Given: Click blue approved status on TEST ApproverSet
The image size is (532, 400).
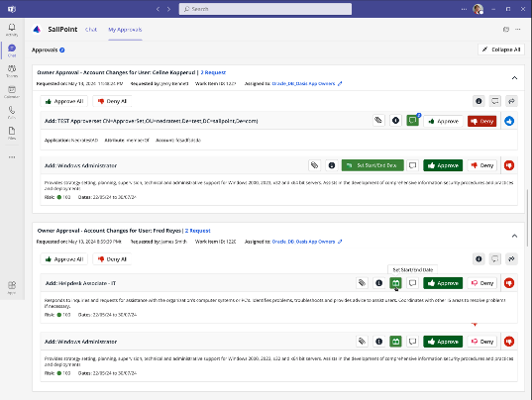Looking at the screenshot, I should pos(509,121).
